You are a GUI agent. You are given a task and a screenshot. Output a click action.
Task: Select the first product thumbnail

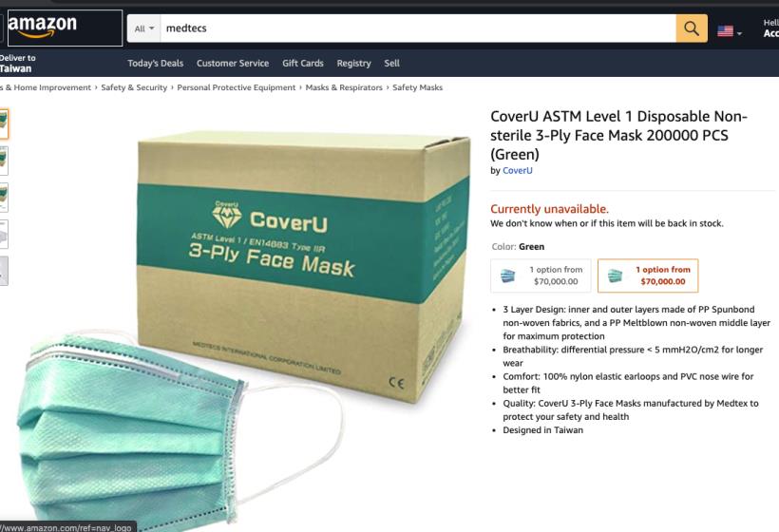pyautogui.click(x=4, y=123)
